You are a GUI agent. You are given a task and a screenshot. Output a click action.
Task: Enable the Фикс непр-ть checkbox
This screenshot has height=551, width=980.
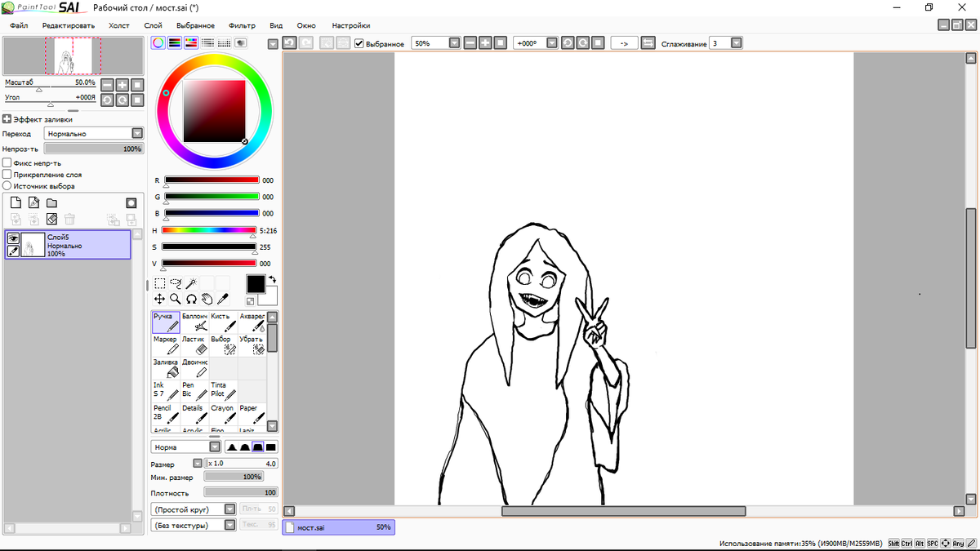(x=7, y=163)
